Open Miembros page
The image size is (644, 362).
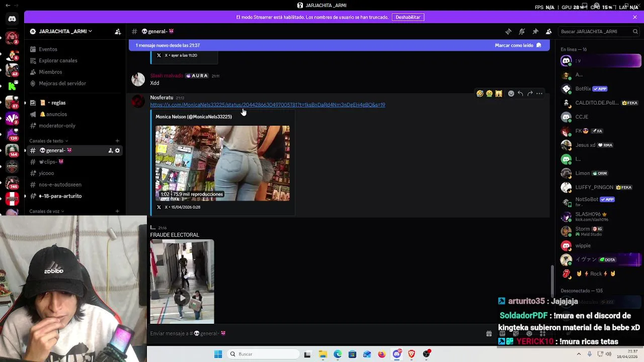point(75,72)
